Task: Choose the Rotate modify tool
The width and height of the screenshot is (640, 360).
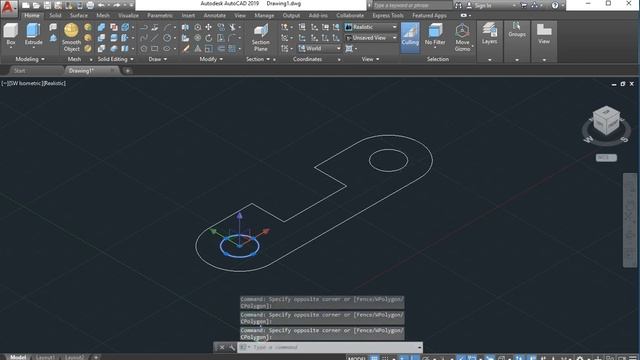Action: click(209, 38)
